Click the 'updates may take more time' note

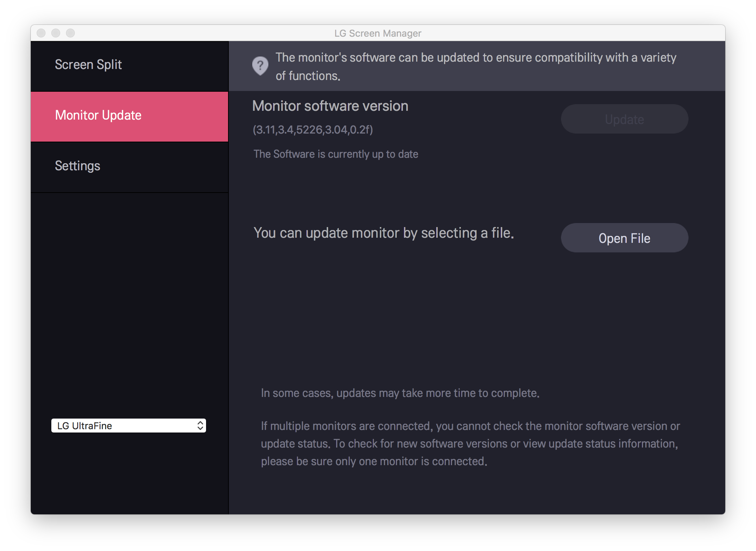pos(400,393)
